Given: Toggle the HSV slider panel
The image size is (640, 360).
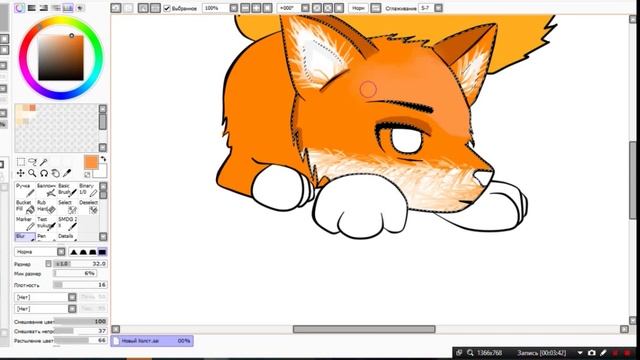Looking at the screenshot, I should click(44, 8).
